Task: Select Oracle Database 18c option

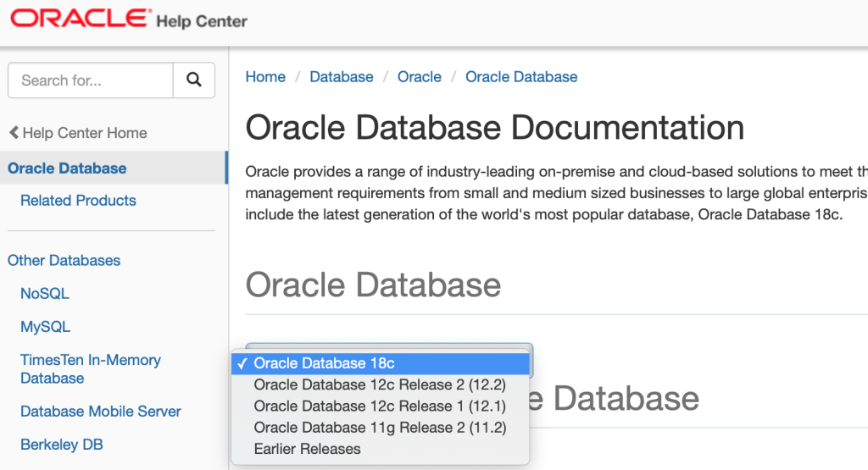Action: (325, 363)
